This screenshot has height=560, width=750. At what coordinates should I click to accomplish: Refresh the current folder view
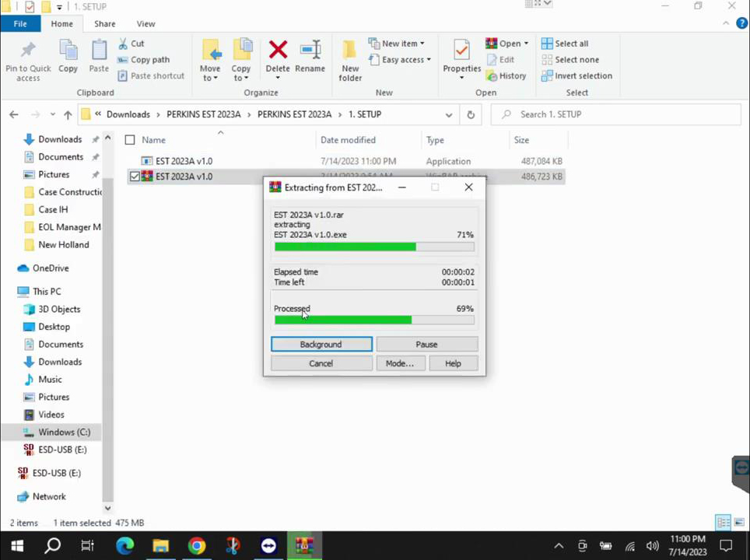pos(471,115)
